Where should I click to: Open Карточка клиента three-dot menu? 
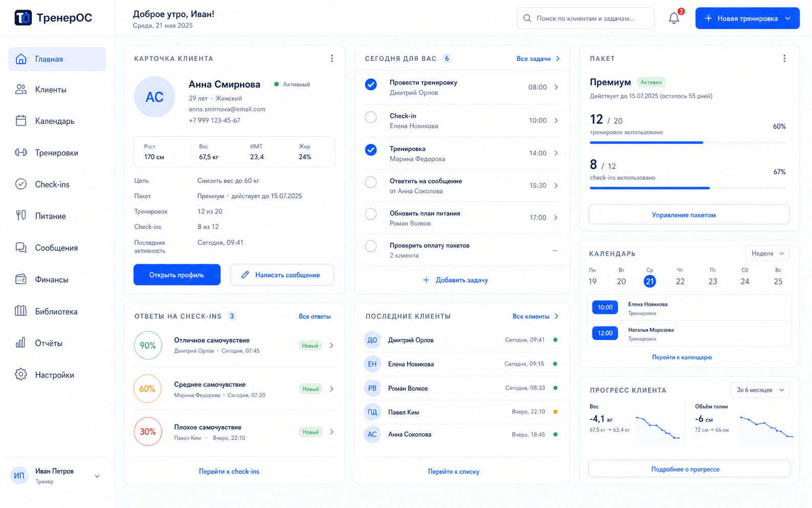(332, 58)
